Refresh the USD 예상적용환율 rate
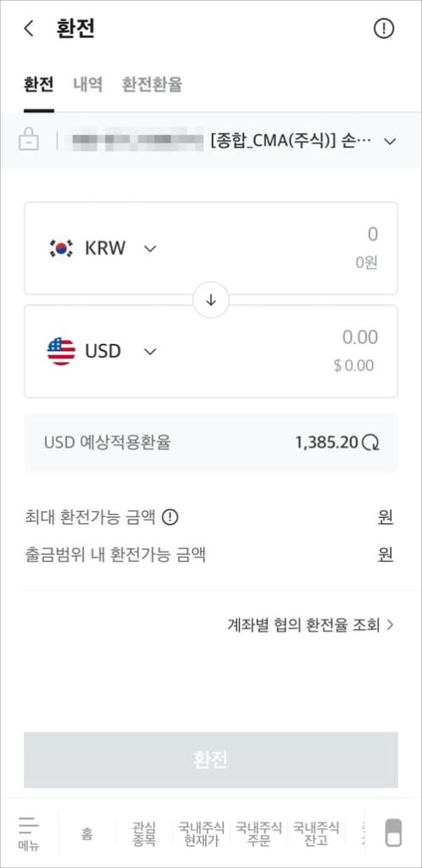 371,442
